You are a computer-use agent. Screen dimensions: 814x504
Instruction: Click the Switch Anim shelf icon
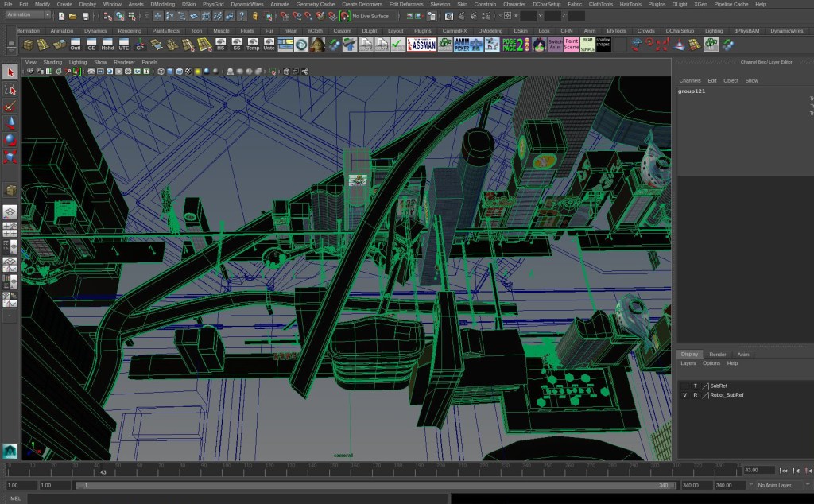pos(555,45)
